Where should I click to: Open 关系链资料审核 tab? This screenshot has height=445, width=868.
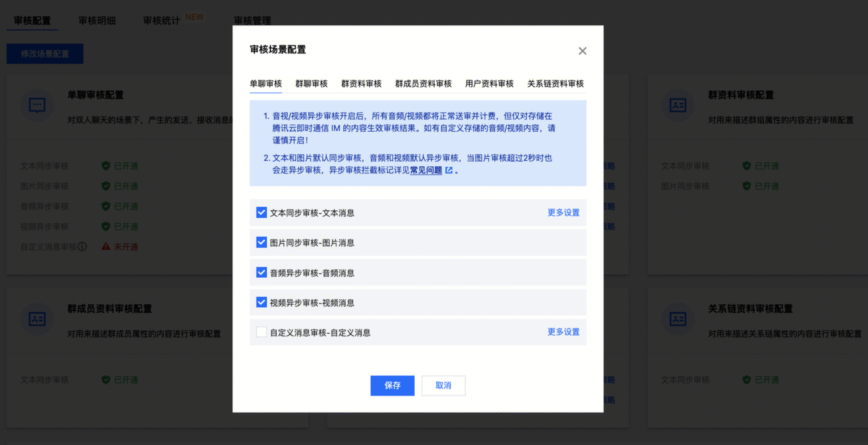tap(555, 84)
